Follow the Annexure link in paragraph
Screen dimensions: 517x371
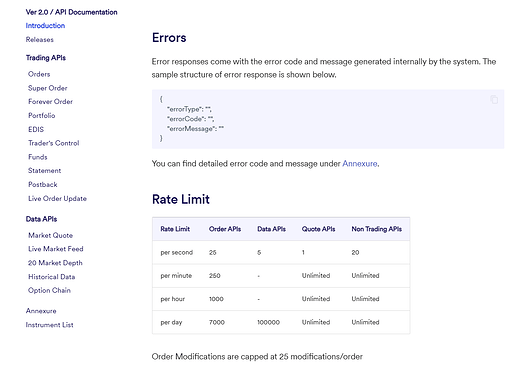[360, 164]
